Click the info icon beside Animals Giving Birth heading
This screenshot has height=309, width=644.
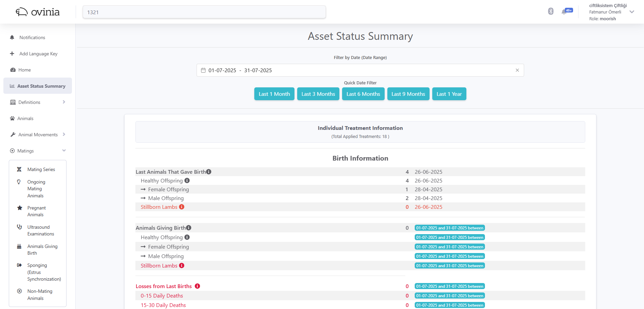click(x=189, y=228)
